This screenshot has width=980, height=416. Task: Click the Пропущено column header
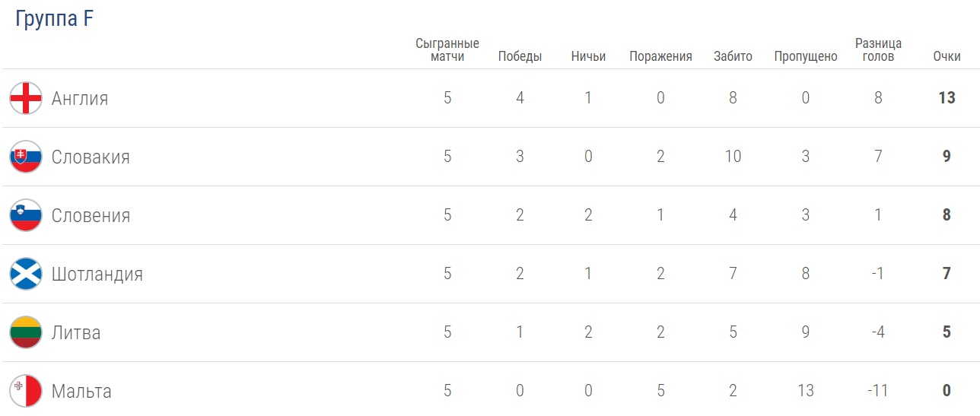tap(806, 56)
